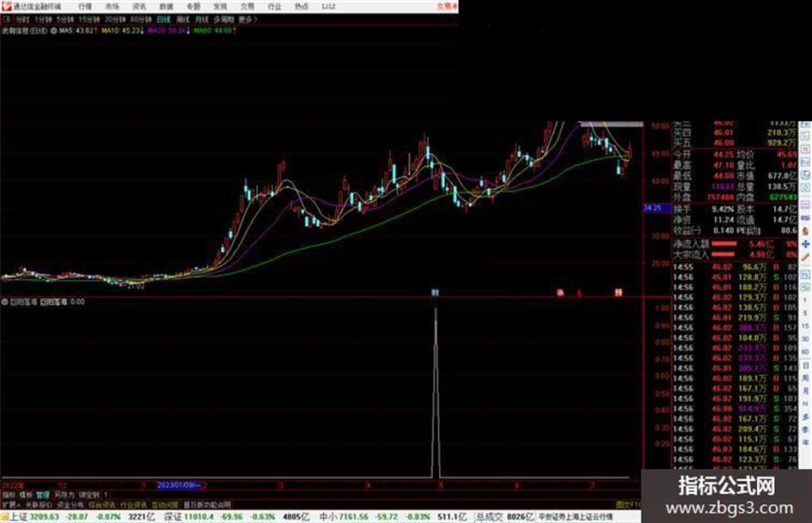
Task: Open the 资讯 menu
Action: pyautogui.click(x=139, y=6)
